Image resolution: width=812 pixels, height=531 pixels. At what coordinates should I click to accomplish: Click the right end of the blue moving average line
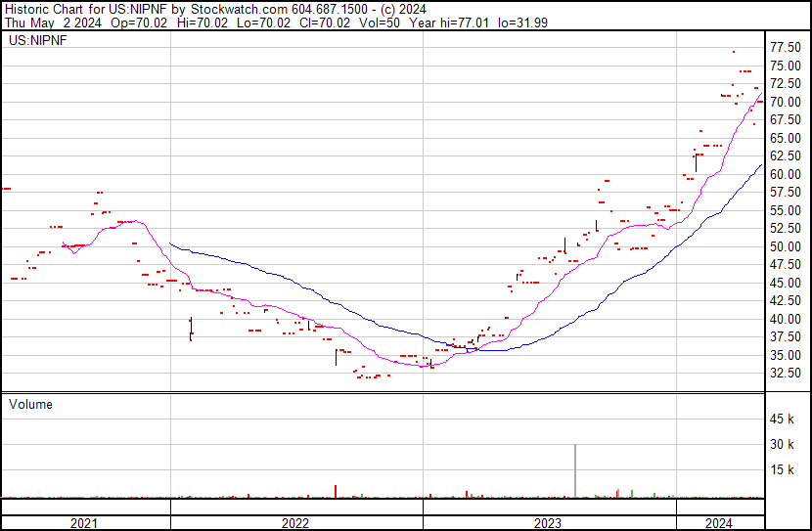pyautogui.click(x=761, y=165)
